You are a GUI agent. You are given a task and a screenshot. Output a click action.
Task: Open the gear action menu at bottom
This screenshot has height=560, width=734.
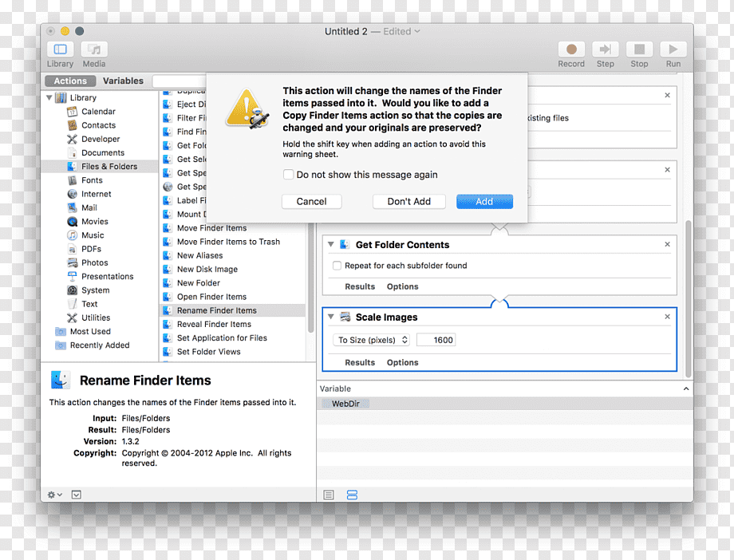54,495
